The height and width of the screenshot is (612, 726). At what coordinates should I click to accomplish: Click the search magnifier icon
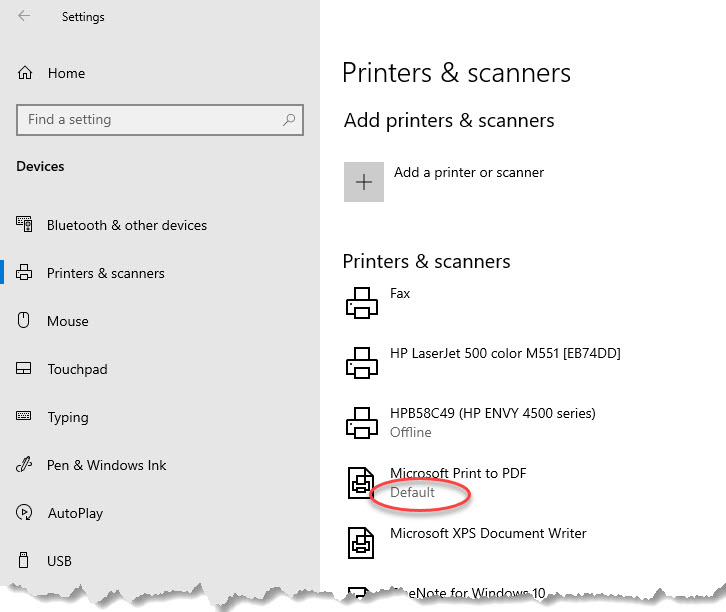(289, 119)
